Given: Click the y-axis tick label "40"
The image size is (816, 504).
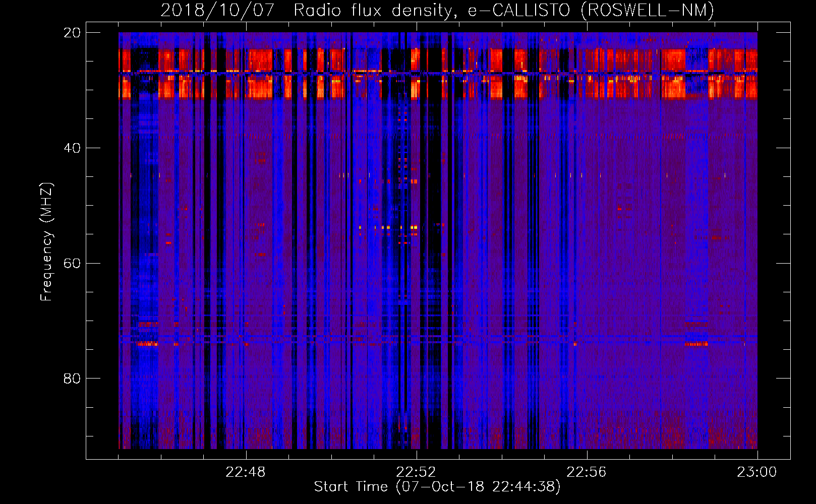Looking at the screenshot, I should click(72, 148).
